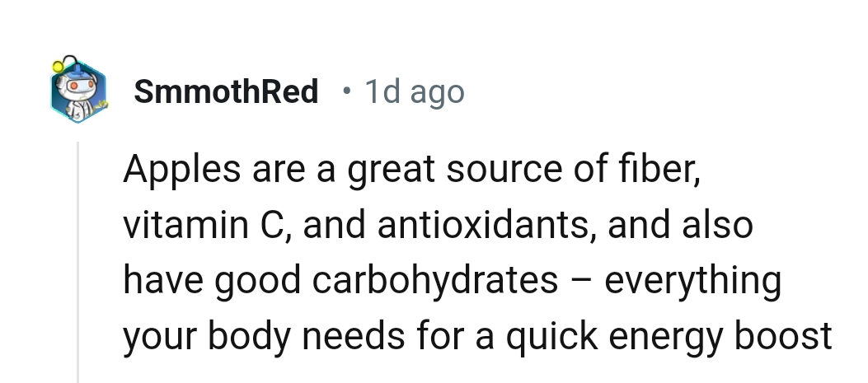Click the word 'everything' in the comment
The width and height of the screenshot is (868, 383).
pyautogui.click(x=692, y=280)
